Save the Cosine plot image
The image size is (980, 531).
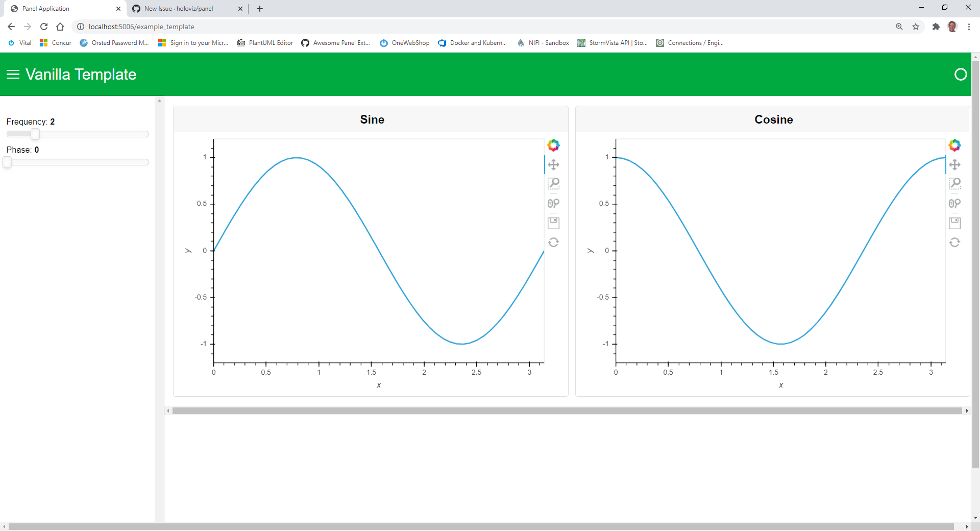954,223
